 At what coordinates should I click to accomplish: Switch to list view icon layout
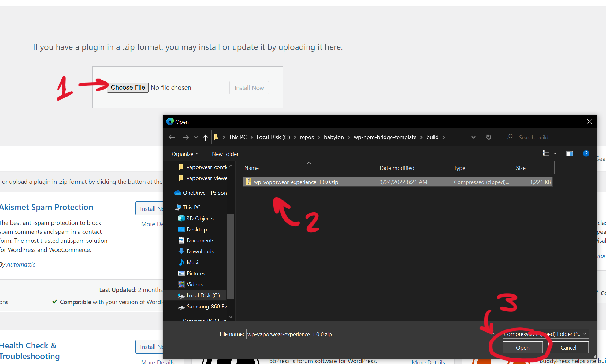tap(546, 153)
